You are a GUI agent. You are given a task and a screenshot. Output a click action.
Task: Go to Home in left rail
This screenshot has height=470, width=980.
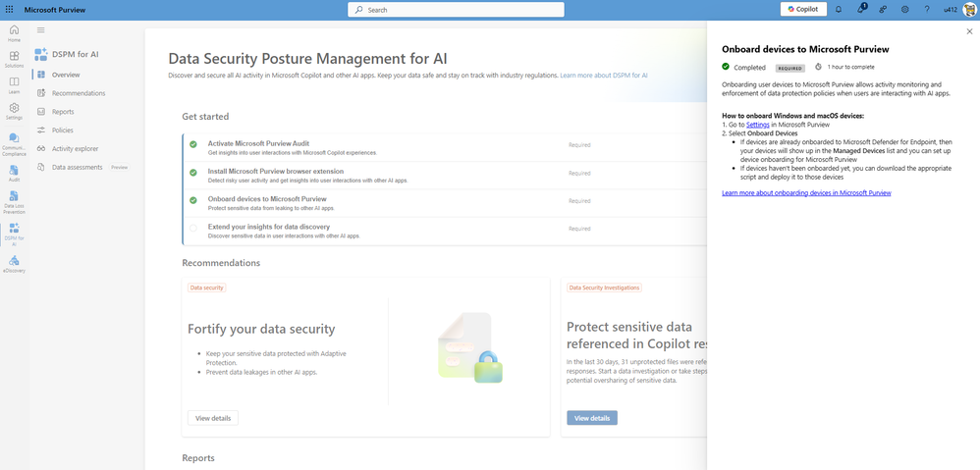[14, 33]
